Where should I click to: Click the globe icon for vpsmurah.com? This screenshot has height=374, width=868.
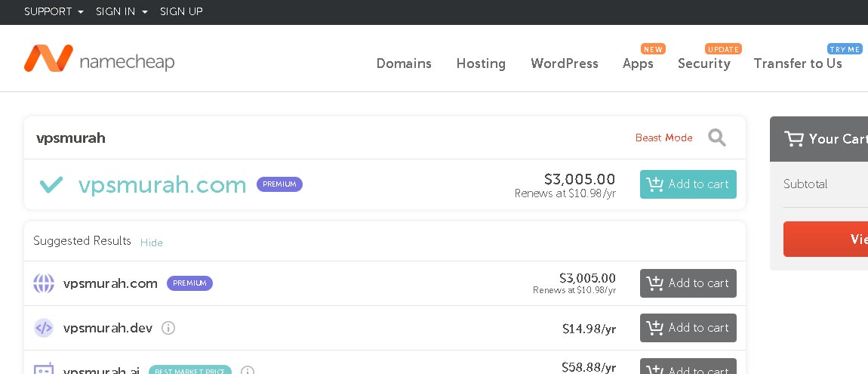tap(44, 283)
